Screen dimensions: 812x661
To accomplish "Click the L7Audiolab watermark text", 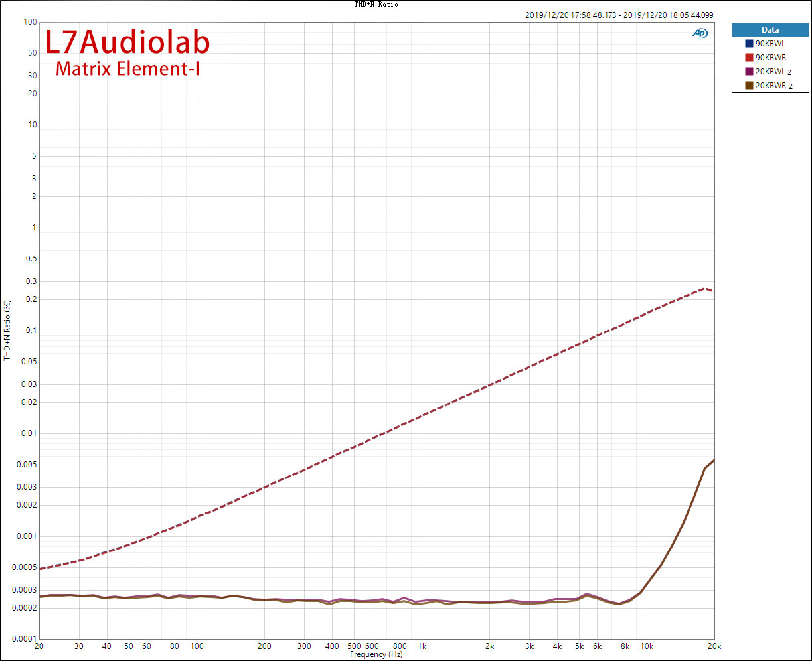I will 127,42.
